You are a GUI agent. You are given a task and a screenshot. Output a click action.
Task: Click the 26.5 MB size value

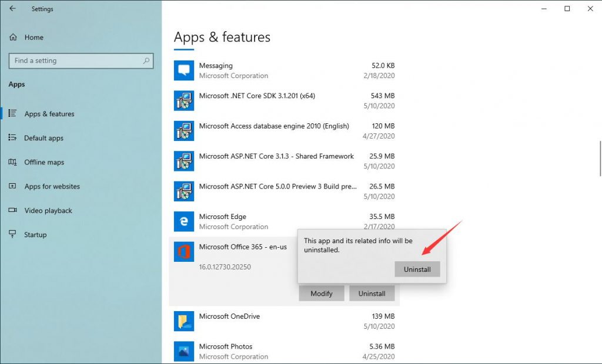(382, 187)
